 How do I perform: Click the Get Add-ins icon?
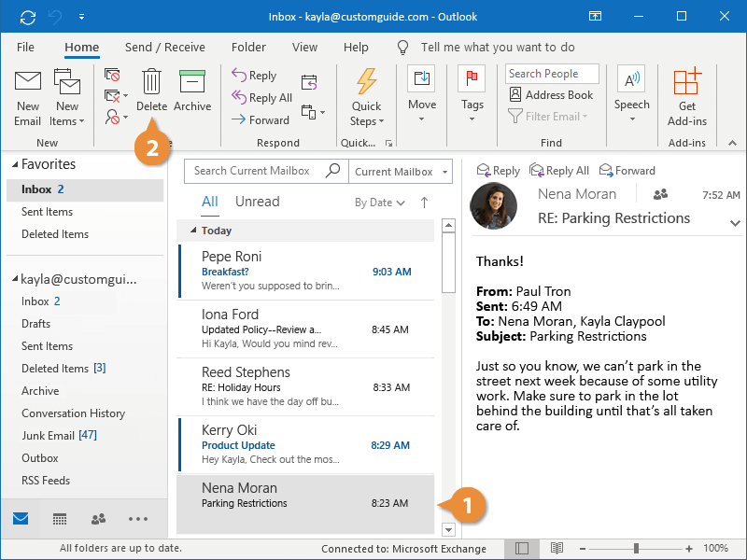point(687,82)
